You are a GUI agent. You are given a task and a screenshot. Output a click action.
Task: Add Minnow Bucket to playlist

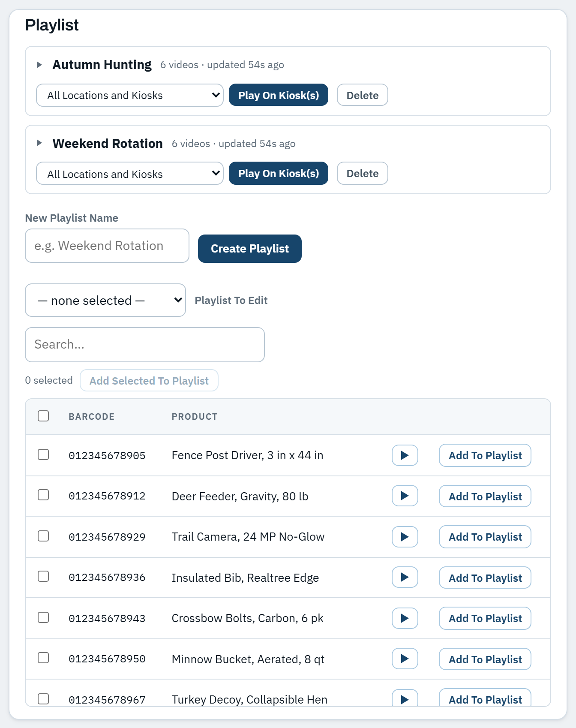pos(485,659)
